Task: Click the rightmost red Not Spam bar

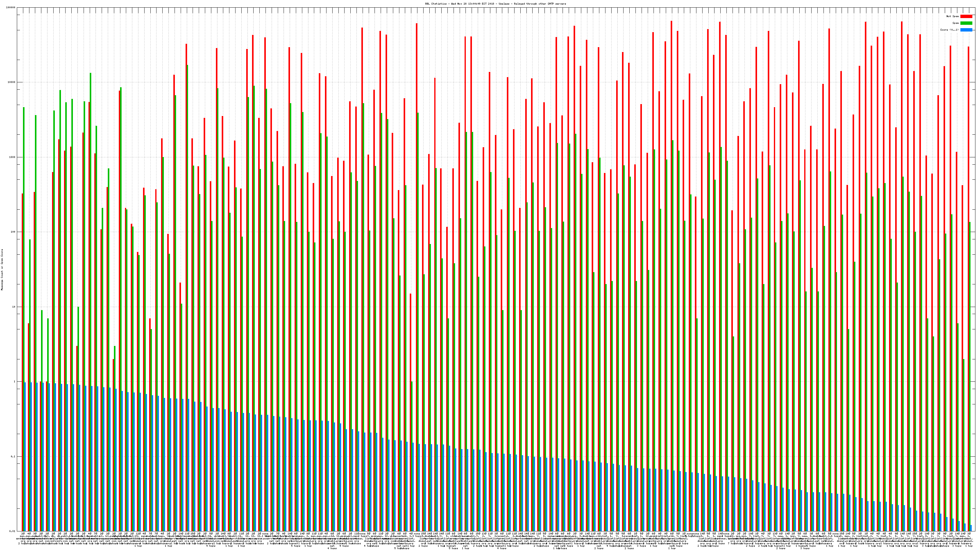Action: tap(968, 266)
